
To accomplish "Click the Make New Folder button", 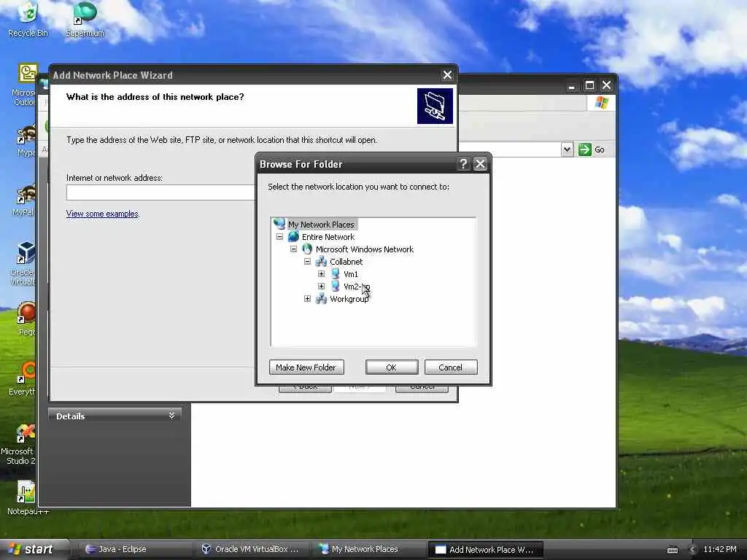I will 306,367.
